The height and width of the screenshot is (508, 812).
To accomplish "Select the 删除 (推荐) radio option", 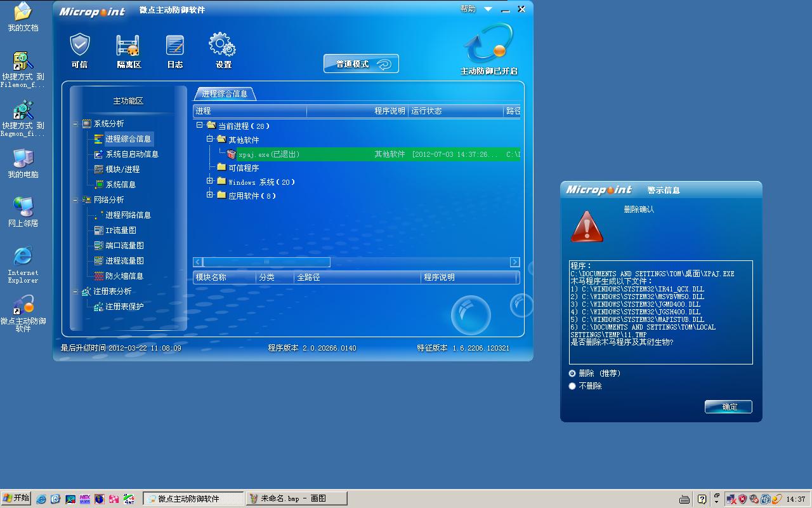I will pos(572,373).
